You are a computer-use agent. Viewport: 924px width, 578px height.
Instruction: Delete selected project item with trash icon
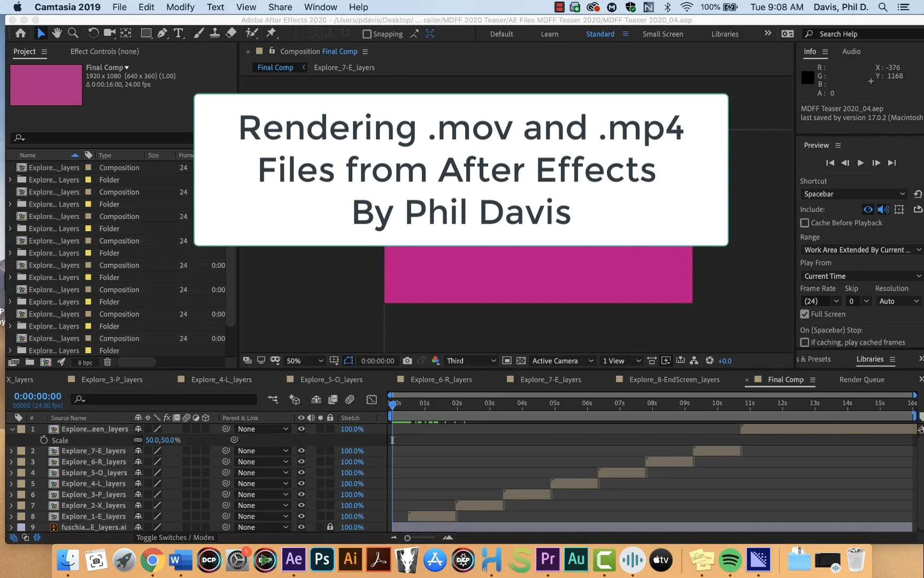[107, 362]
